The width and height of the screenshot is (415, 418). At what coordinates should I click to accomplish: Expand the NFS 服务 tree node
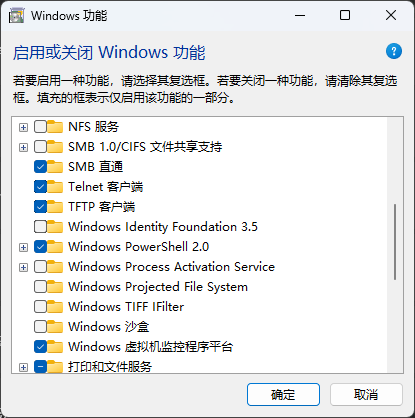click(23, 127)
